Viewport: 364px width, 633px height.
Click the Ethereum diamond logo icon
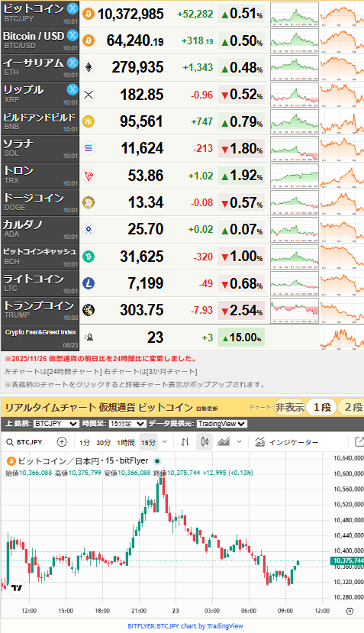pos(89,67)
